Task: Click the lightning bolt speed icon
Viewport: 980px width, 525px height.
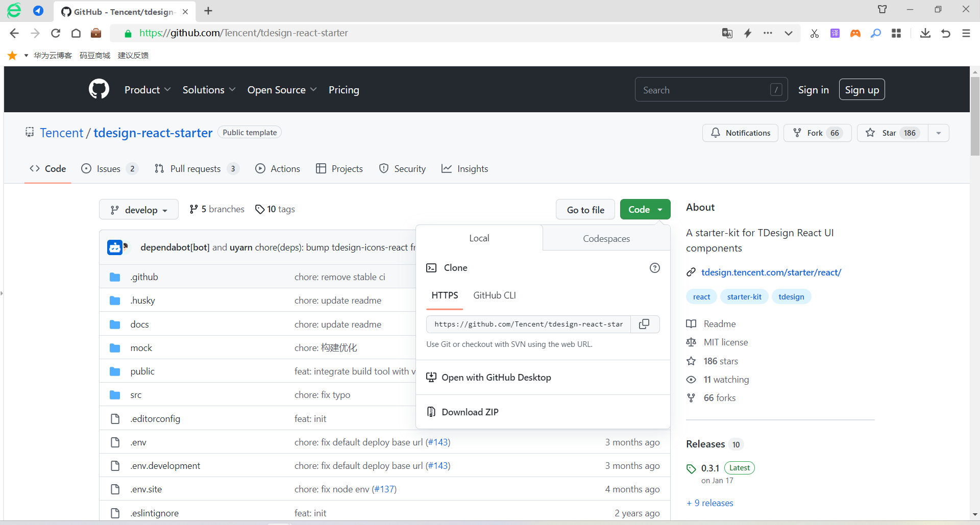Action: click(x=748, y=33)
